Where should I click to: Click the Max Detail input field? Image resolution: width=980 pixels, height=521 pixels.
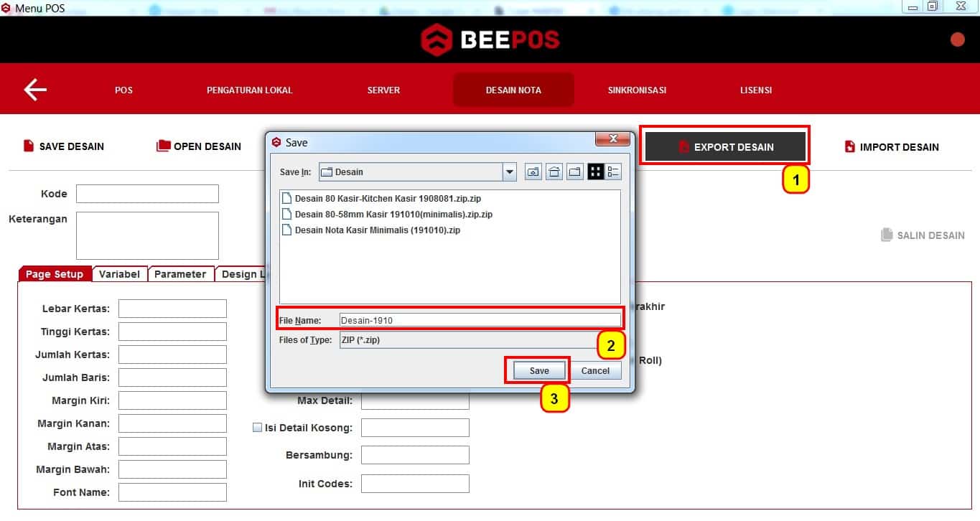[x=415, y=400]
